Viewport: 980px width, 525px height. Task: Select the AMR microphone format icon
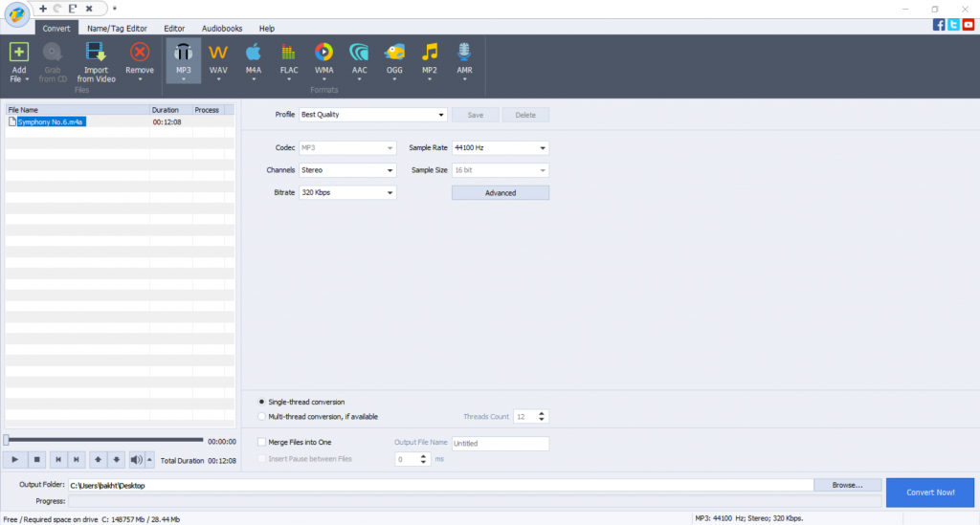[x=464, y=54]
